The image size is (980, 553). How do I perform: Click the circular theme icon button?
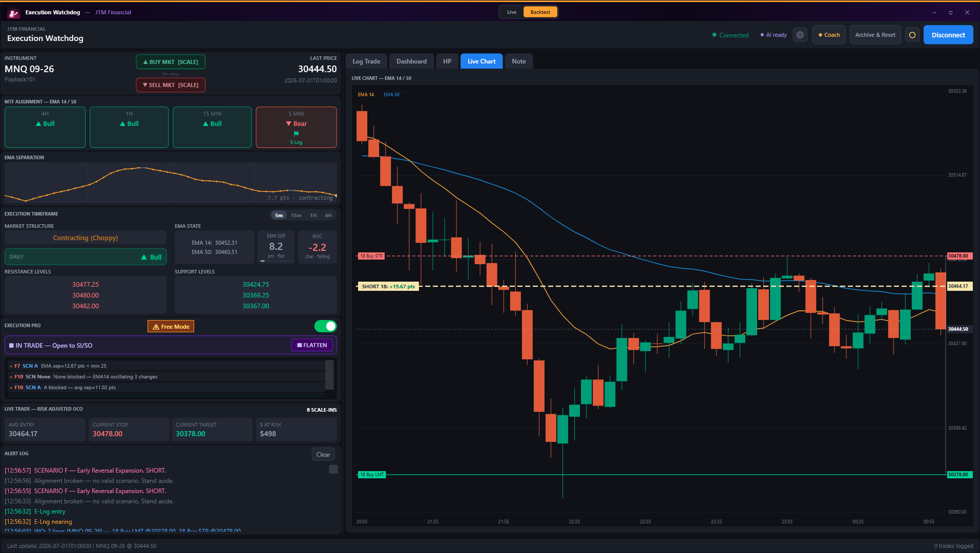(912, 35)
